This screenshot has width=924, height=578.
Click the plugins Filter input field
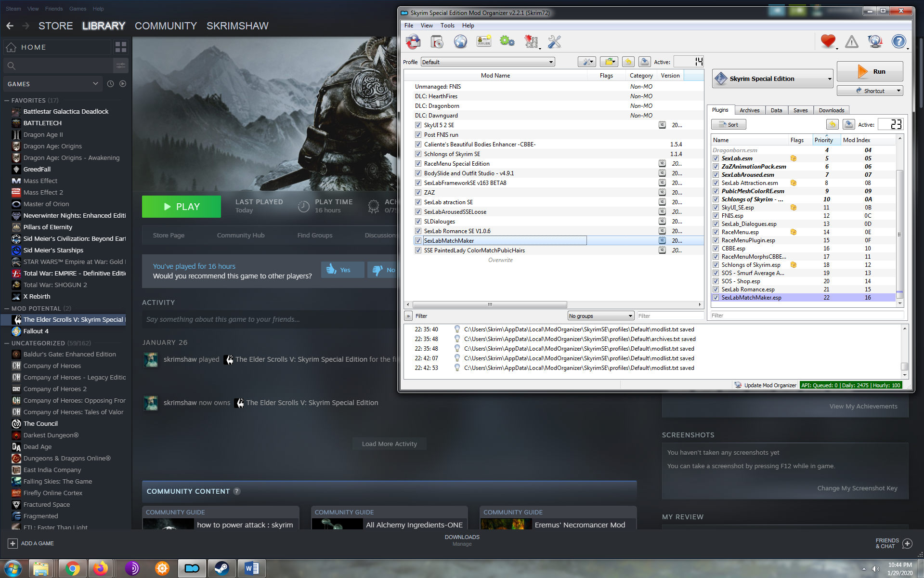coord(807,315)
